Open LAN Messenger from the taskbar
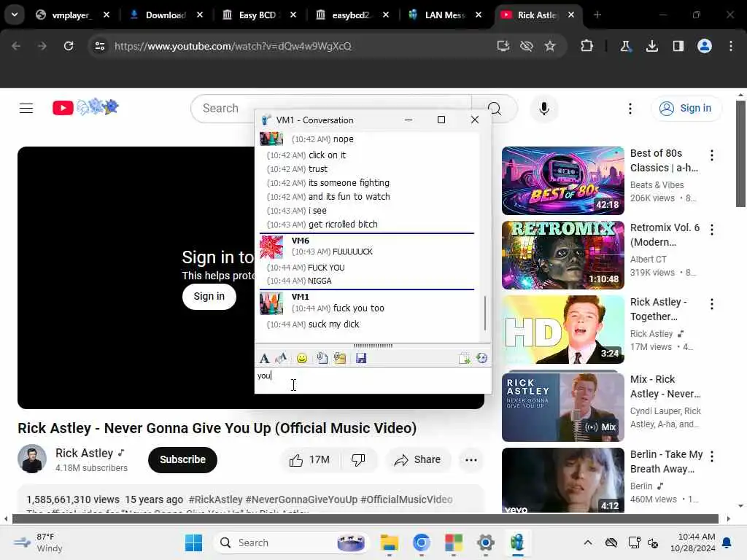747x560 pixels. [x=517, y=542]
